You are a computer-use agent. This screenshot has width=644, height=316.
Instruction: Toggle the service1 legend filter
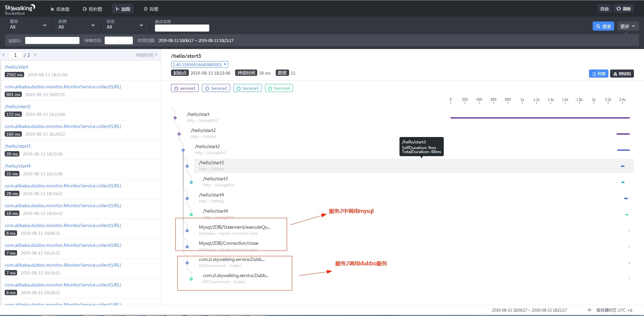(x=185, y=88)
